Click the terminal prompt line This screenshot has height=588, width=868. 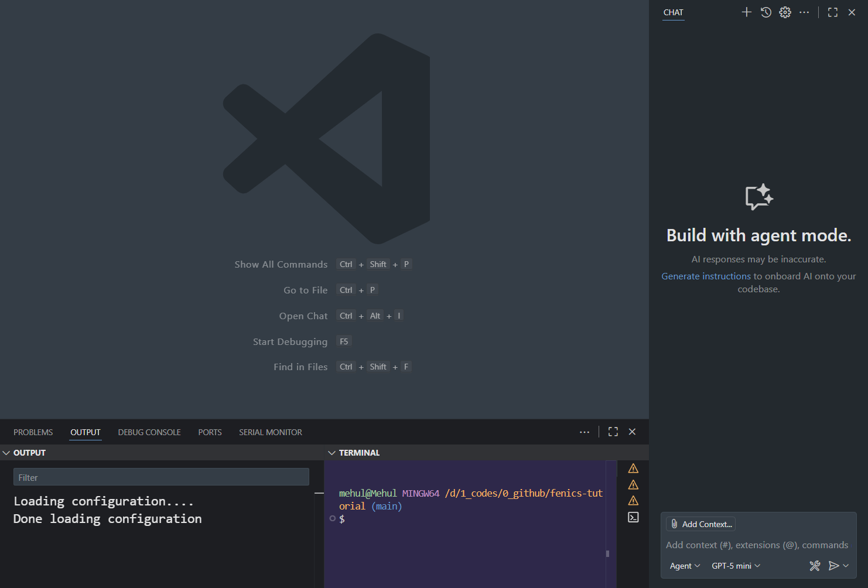[342, 519]
